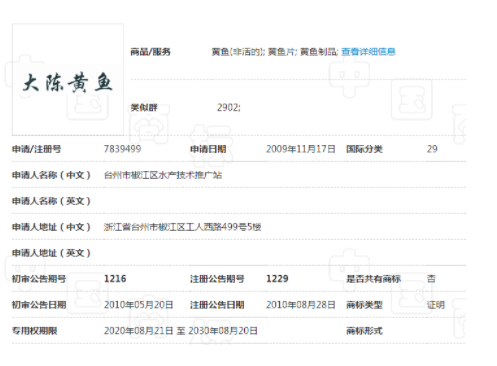Click the shared trademark value 否
The width and height of the screenshot is (497, 366).
(431, 279)
